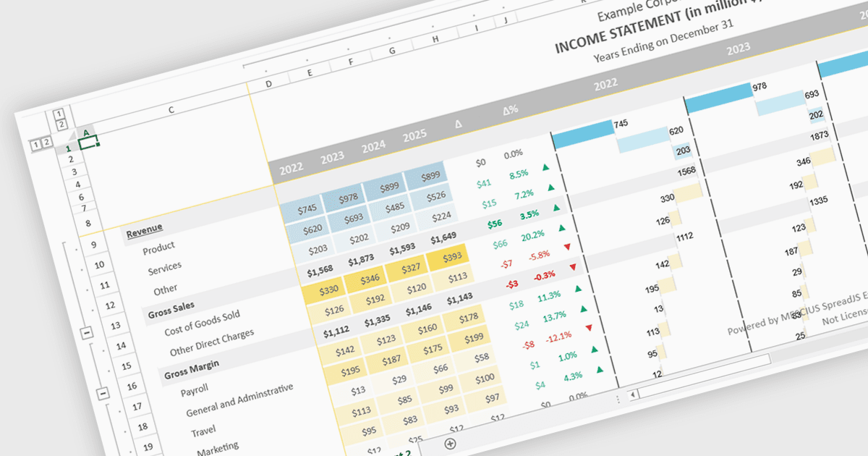This screenshot has width=868, height=456.
Task: Click the 2024 table column heading
Action: [x=373, y=145]
